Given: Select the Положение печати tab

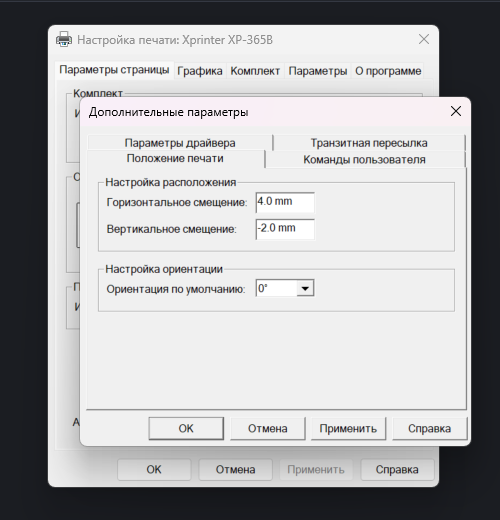Looking at the screenshot, I should [x=175, y=158].
